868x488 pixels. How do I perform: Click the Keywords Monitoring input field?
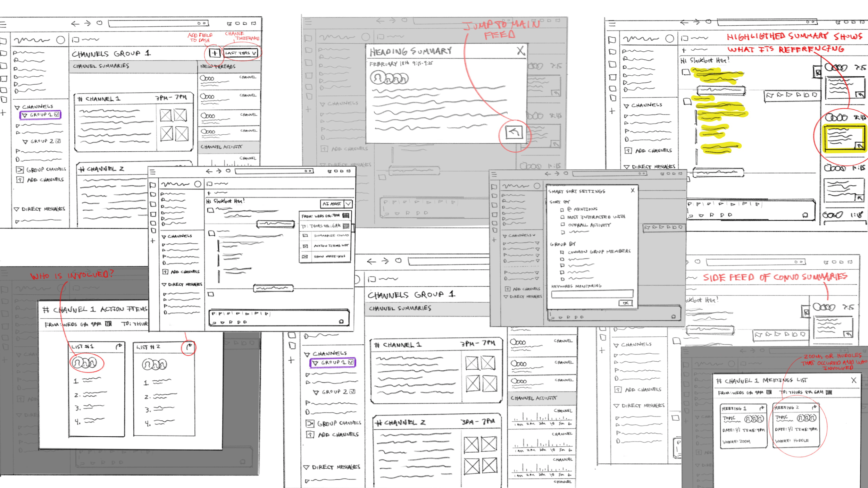[592, 294]
